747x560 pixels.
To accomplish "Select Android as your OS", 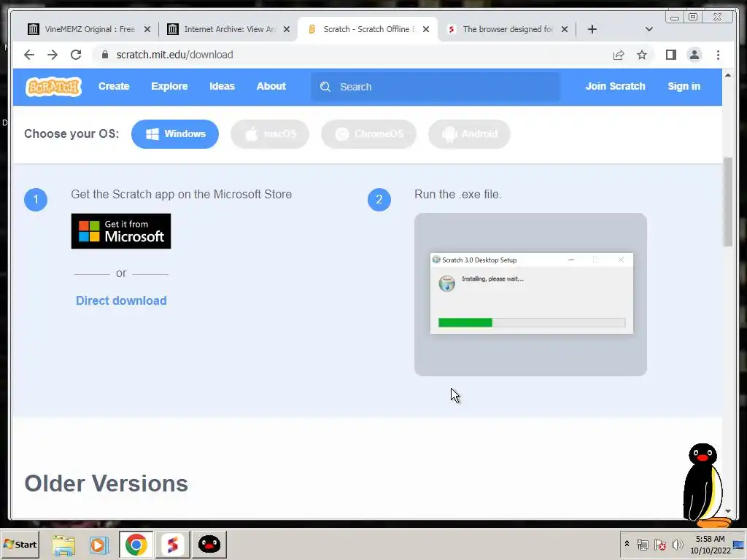I will (x=469, y=134).
